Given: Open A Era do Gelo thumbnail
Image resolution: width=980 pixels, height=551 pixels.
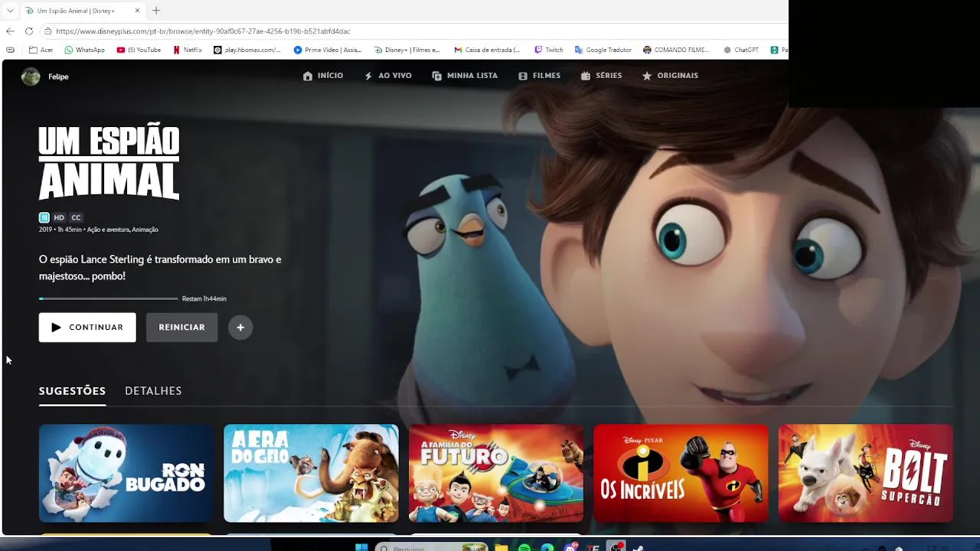Looking at the screenshot, I should [311, 473].
